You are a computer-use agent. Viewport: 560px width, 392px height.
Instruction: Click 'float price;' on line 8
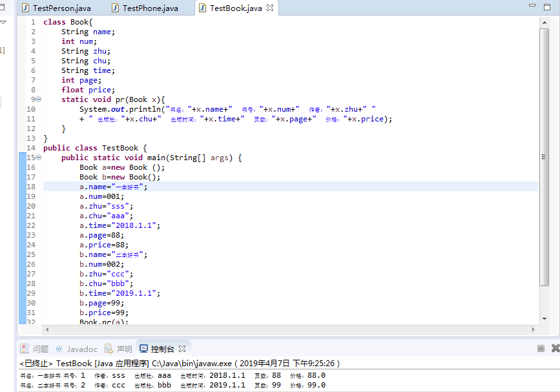[x=88, y=90]
